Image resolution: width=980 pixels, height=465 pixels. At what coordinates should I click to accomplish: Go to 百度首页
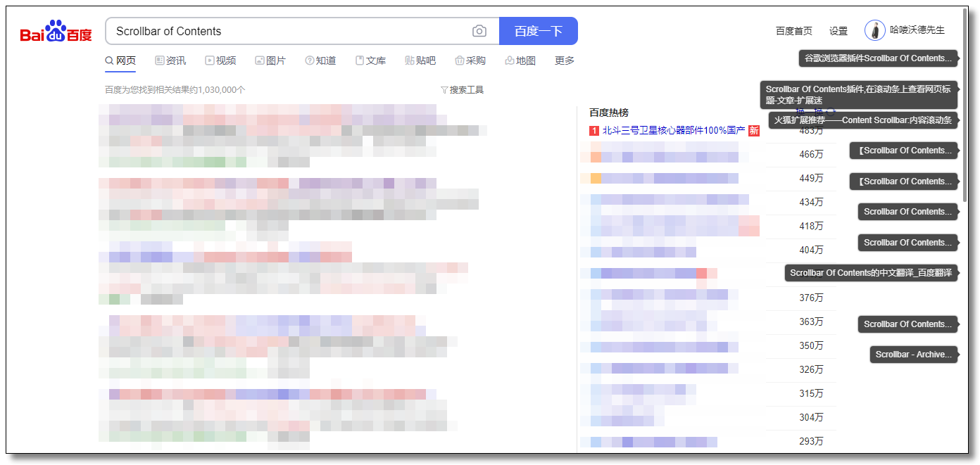pos(794,31)
